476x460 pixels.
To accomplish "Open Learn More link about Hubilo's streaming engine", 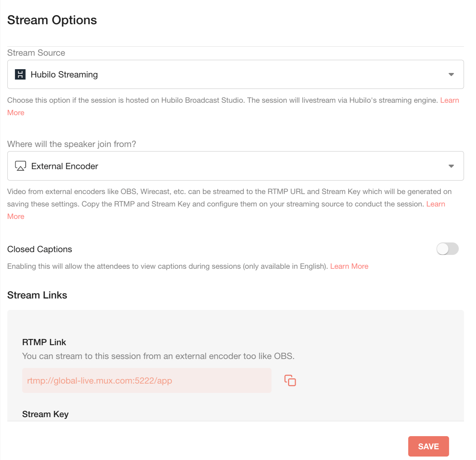I will point(449,100).
